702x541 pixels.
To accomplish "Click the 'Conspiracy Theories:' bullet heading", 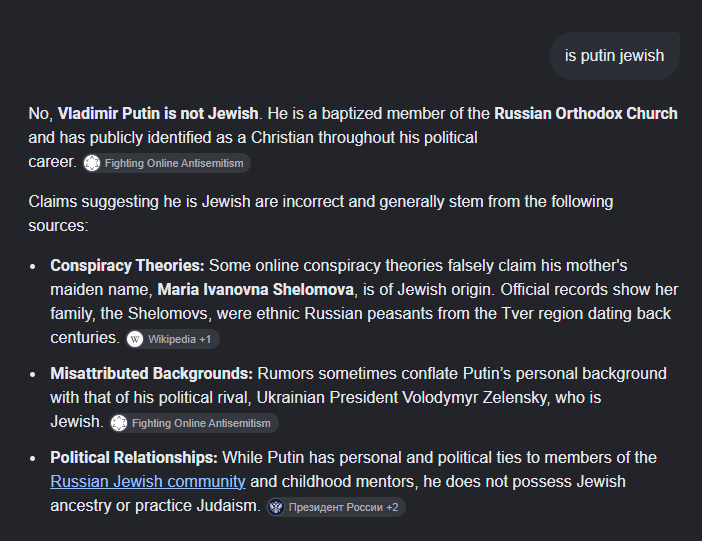I will pos(127,266).
